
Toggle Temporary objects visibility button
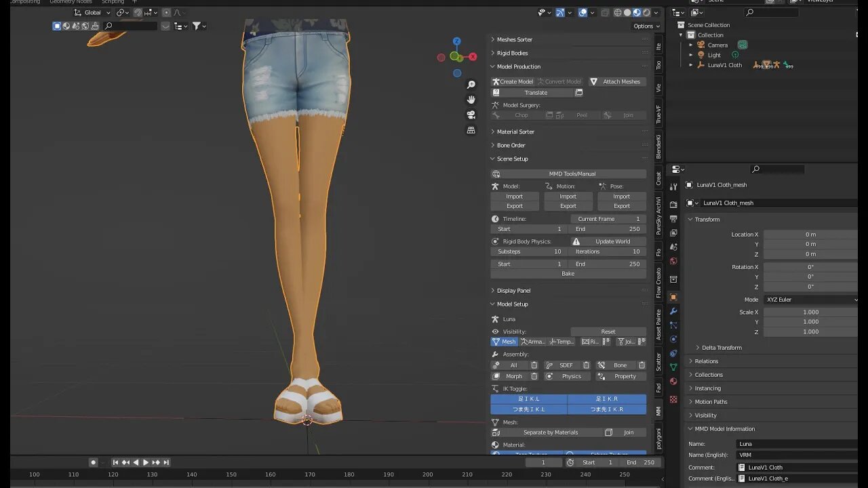(x=561, y=342)
